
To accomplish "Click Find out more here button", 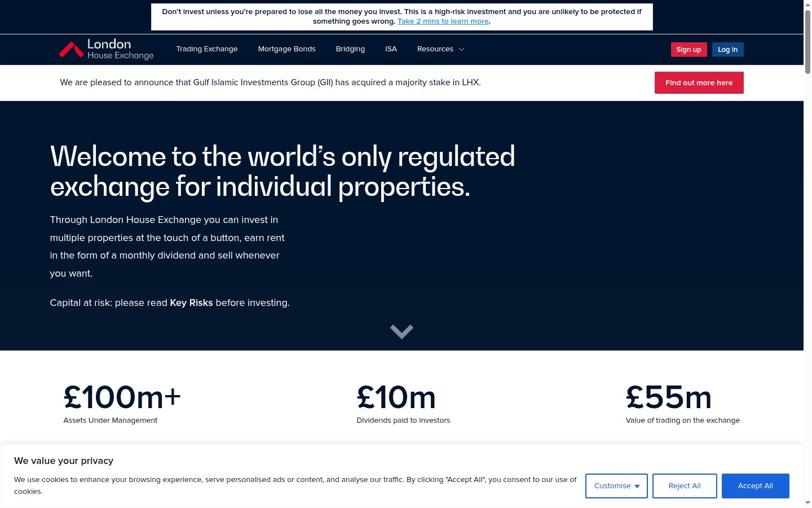I will pyautogui.click(x=699, y=82).
